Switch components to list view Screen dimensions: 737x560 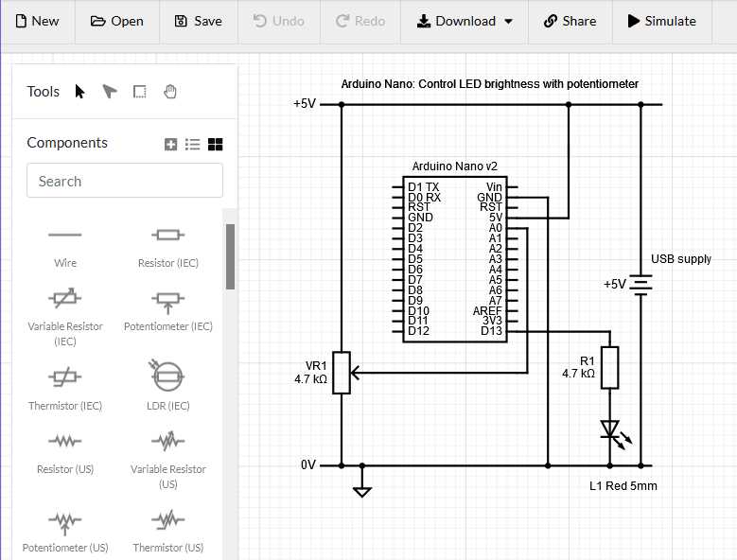coord(193,144)
